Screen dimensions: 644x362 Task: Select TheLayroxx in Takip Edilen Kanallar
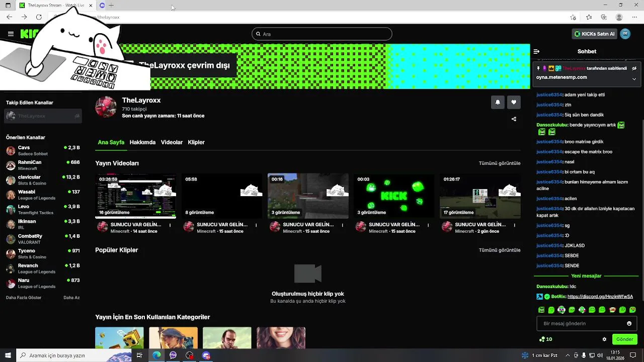[x=43, y=116]
